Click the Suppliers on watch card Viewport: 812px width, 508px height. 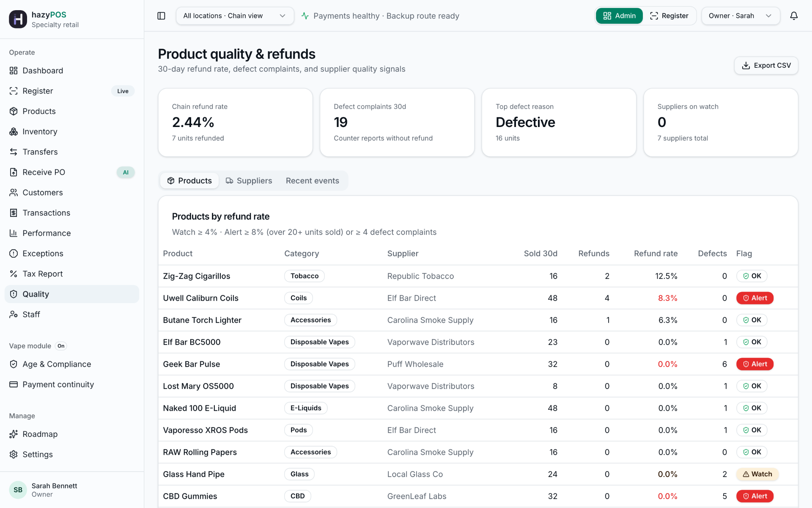click(x=721, y=122)
